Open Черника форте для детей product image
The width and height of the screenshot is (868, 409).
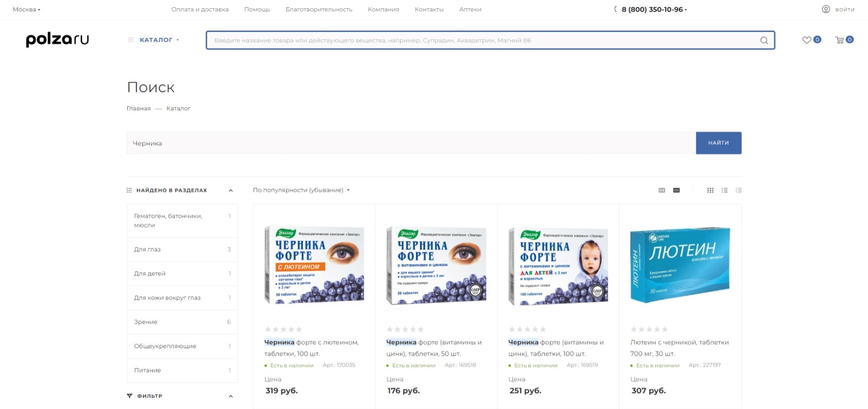click(558, 266)
